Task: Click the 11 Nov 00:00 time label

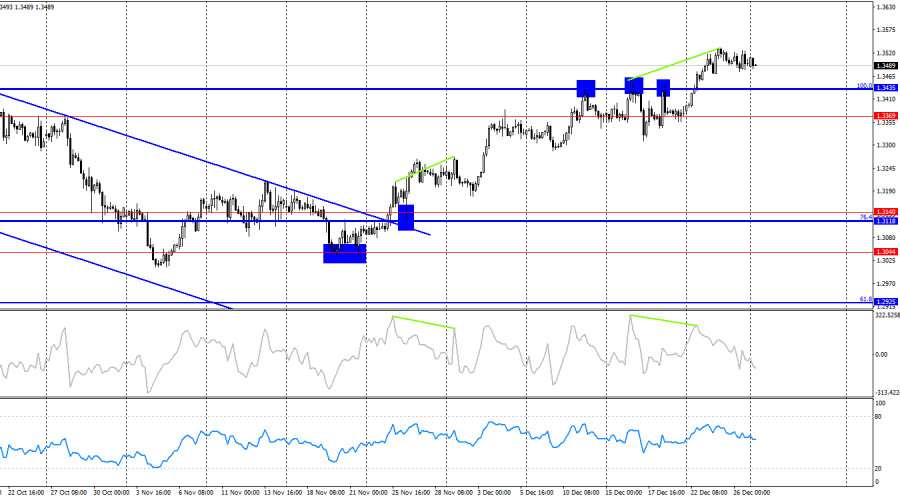Action: 240,493
